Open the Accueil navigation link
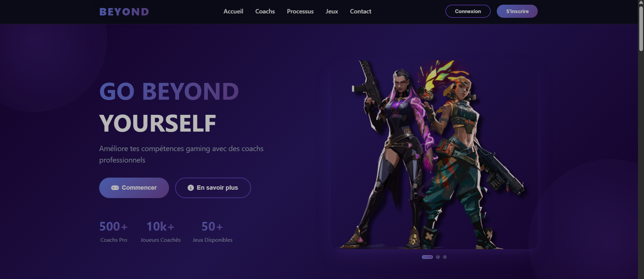The height and width of the screenshot is (279, 644). point(233,11)
